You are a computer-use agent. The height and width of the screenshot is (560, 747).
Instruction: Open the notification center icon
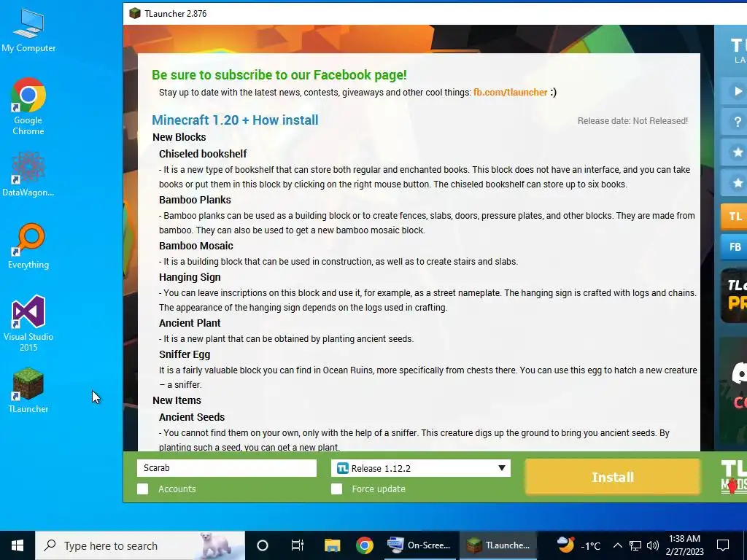(x=723, y=545)
